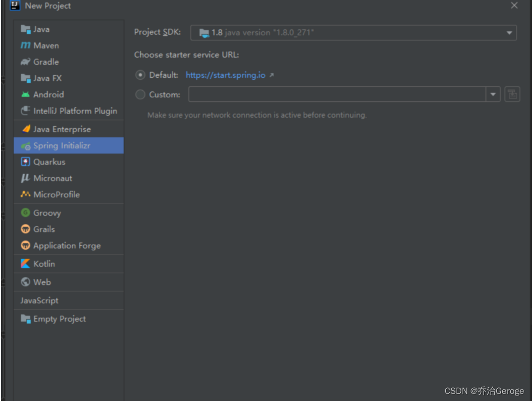Click the Project SDK 1.8 java version text
This screenshot has width=532, height=401.
[x=262, y=33]
